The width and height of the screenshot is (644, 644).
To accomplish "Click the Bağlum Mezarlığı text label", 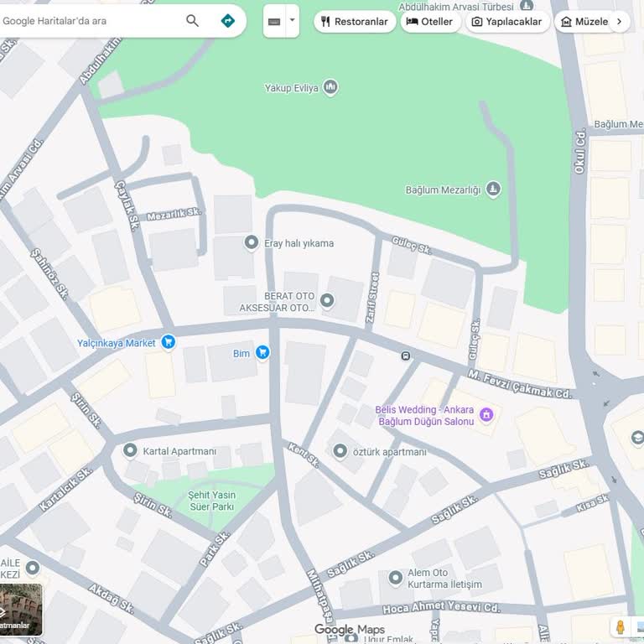I will [x=443, y=190].
